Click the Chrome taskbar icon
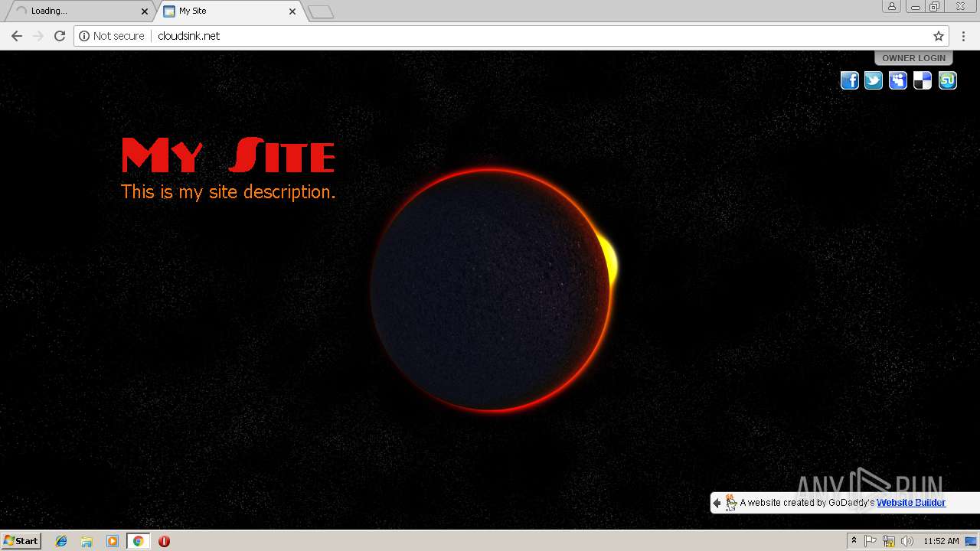The height and width of the screenshot is (551, 980). click(138, 541)
